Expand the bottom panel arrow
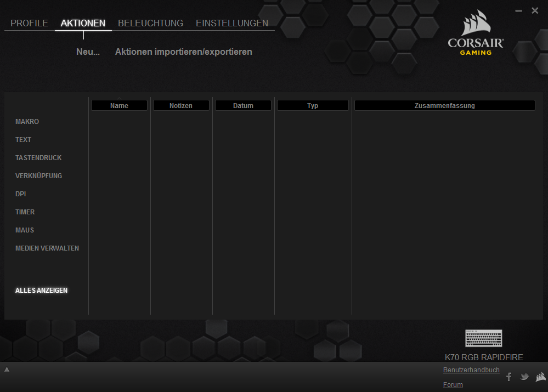The image size is (548, 392). [x=7, y=370]
